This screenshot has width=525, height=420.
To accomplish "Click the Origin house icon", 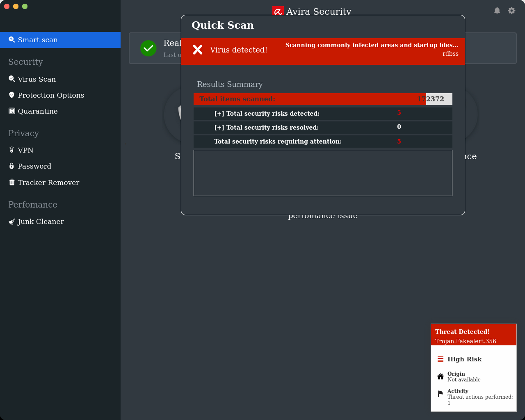I will 441,377.
